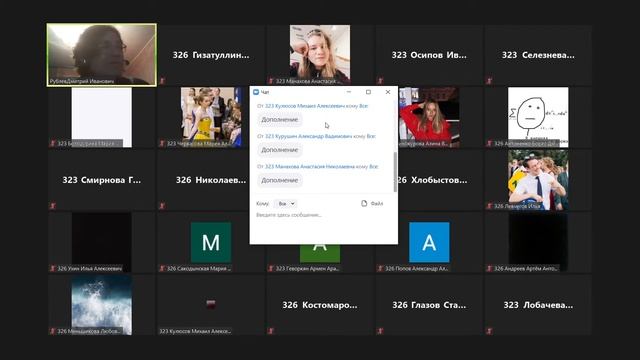Click name label 326 Попов Александр

416,268
